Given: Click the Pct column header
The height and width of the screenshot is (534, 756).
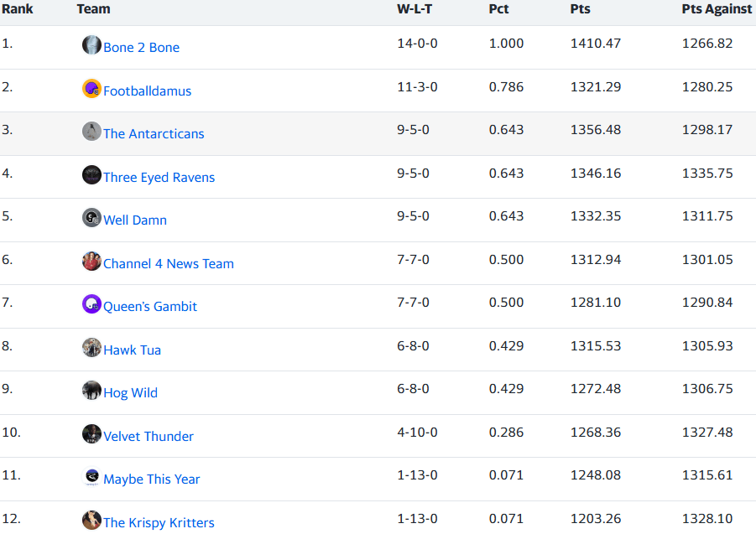Looking at the screenshot, I should tap(498, 9).
